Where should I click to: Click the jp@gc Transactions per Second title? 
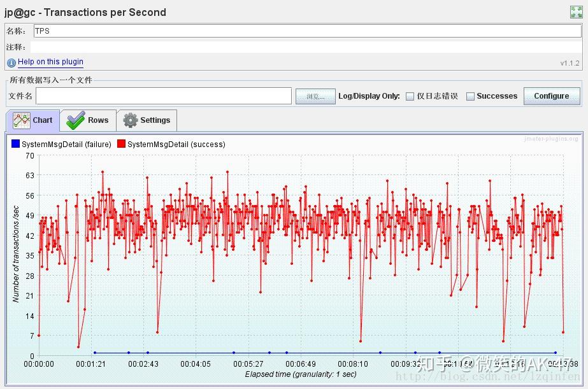[85, 12]
